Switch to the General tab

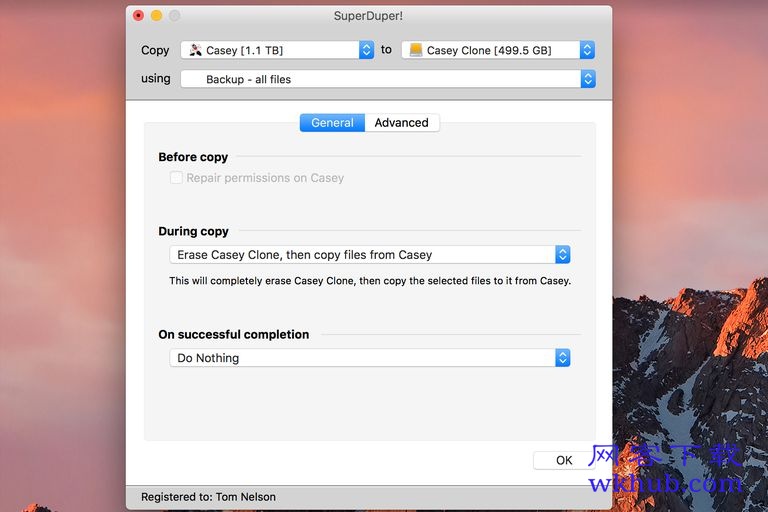[332, 122]
